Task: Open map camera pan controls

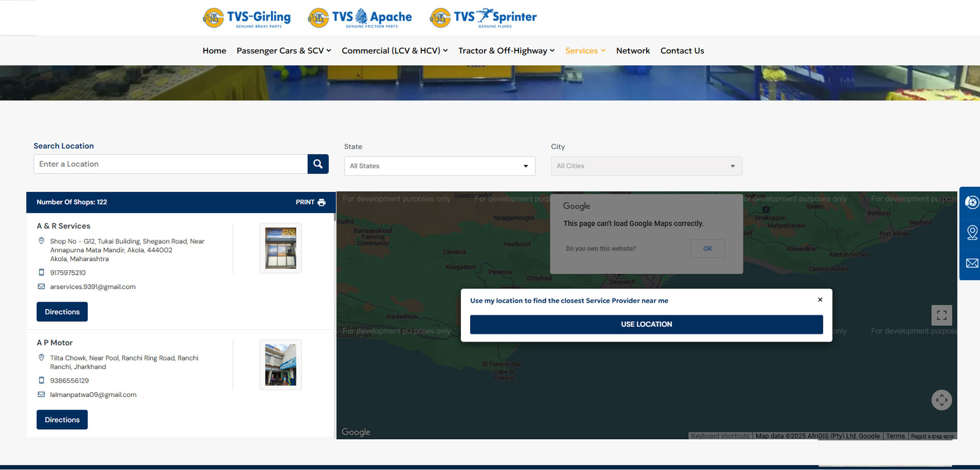Action: click(x=942, y=400)
